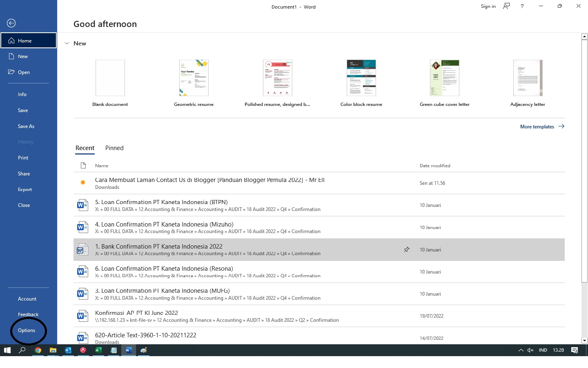
Task: Create a Blank document
Action: pyautogui.click(x=110, y=83)
